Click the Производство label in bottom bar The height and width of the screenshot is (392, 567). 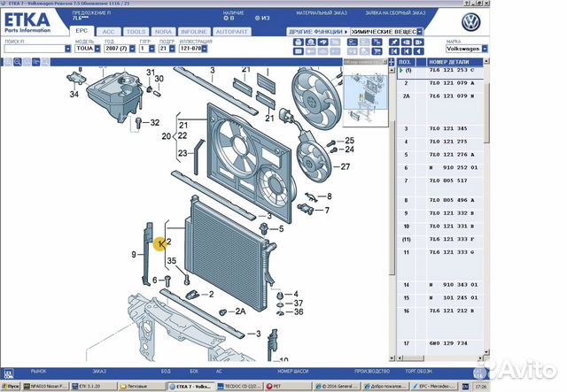point(372,371)
